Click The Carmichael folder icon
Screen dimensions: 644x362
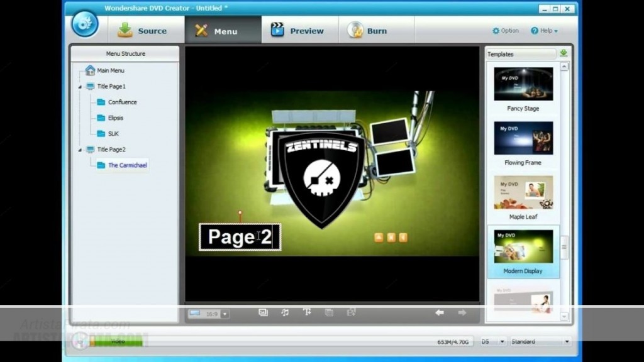pos(101,165)
